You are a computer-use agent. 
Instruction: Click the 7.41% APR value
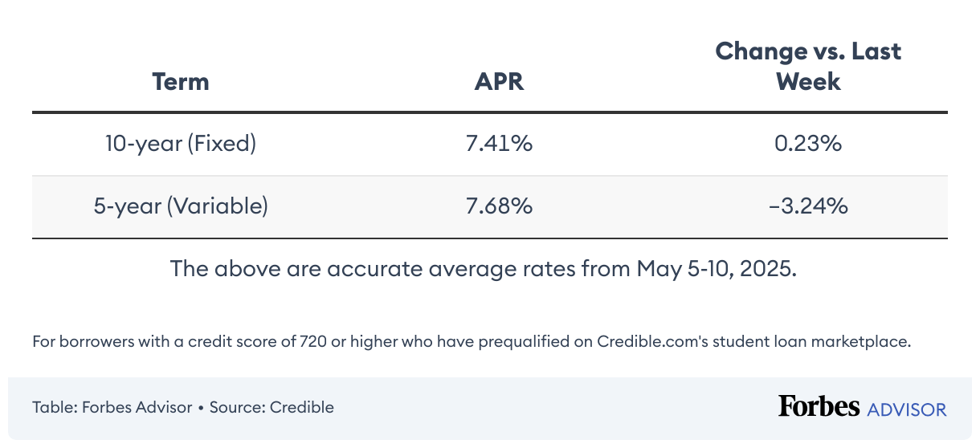(500, 144)
